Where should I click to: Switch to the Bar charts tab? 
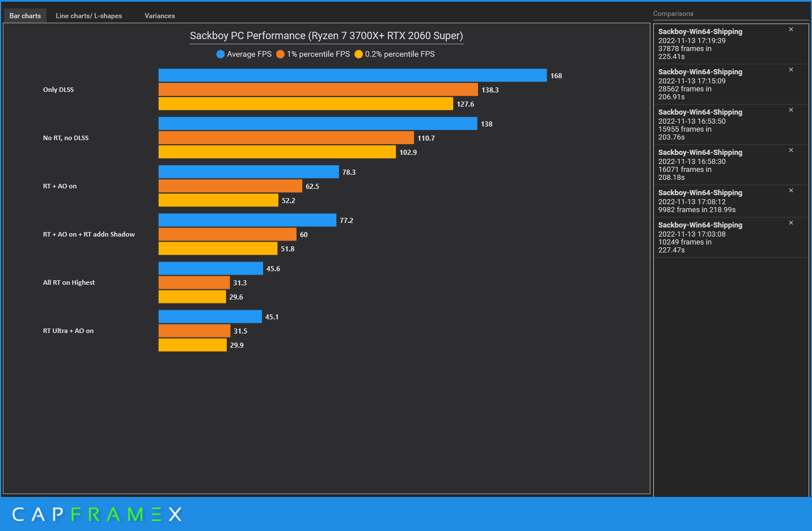pos(25,16)
